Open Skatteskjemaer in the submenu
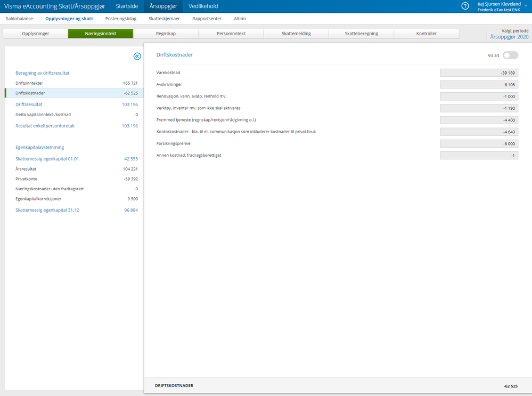 tap(164, 19)
